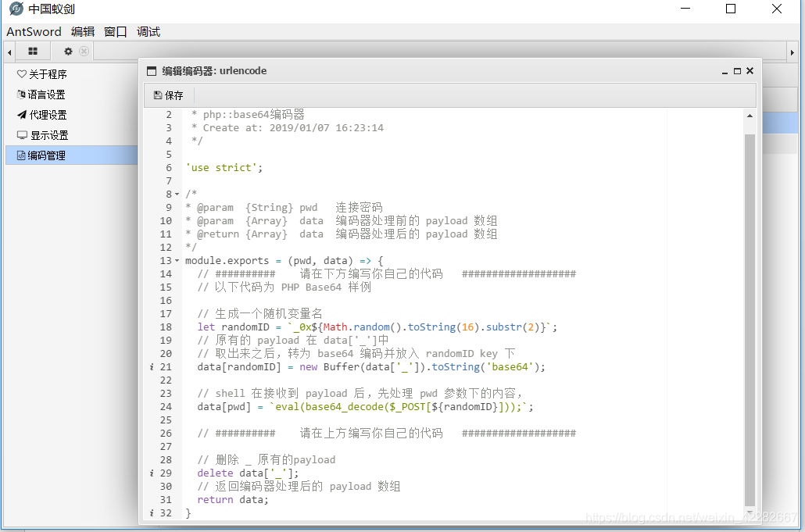805x532 pixels.
Task: Minimize the urlencode editor dialog
Action: pyautogui.click(x=725, y=71)
